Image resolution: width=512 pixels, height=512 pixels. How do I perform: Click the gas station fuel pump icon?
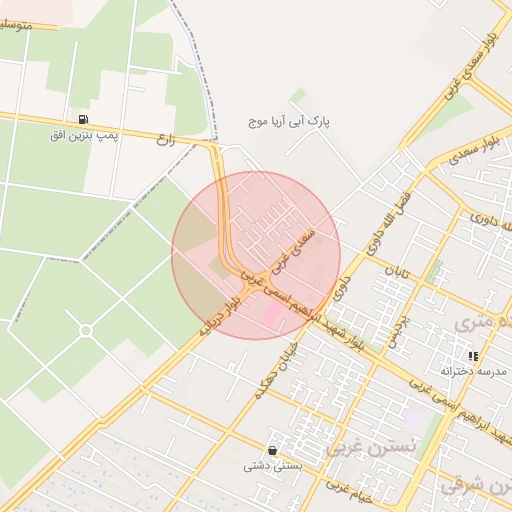[83, 119]
